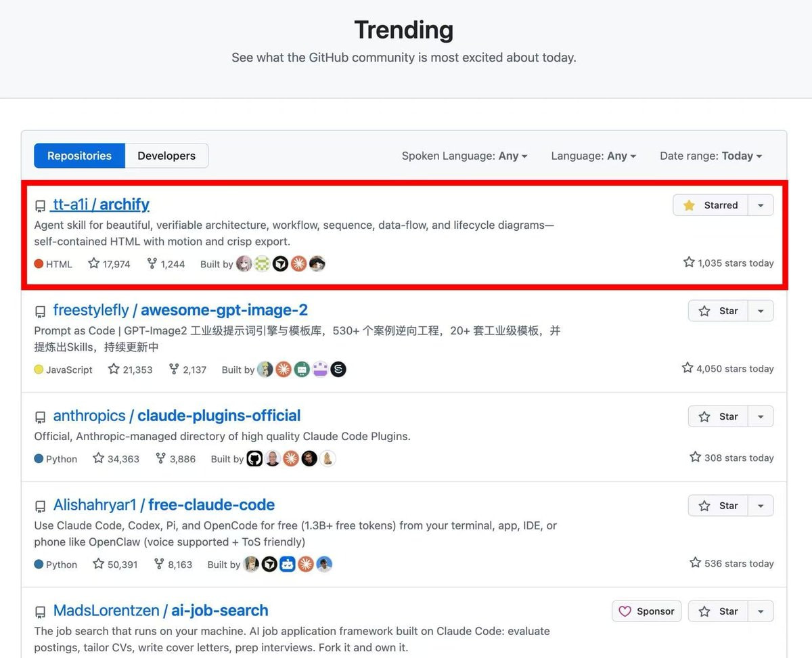Screen dimensions: 812x658
Task: Expand star list arrow for awesome-gpt-image-2
Action: click(x=761, y=311)
